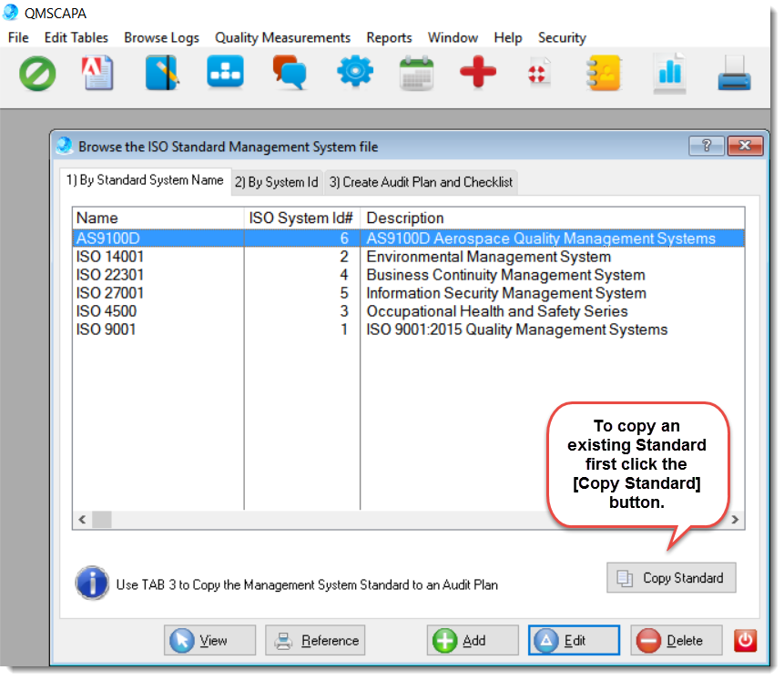The image size is (784, 680).
Task: Open the blue org chart toolbar icon
Action: click(x=225, y=73)
